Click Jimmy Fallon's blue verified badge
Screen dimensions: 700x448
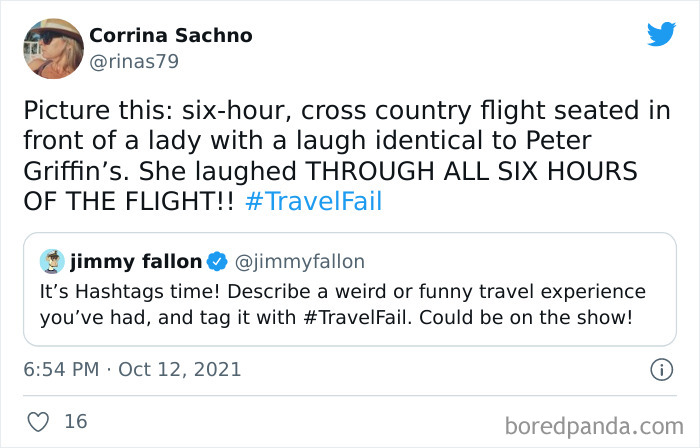tap(217, 262)
